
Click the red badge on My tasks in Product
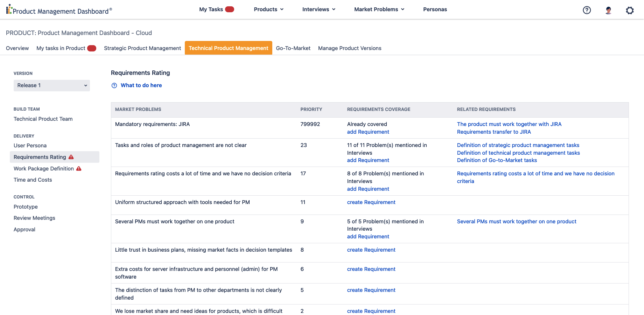pyautogui.click(x=92, y=48)
